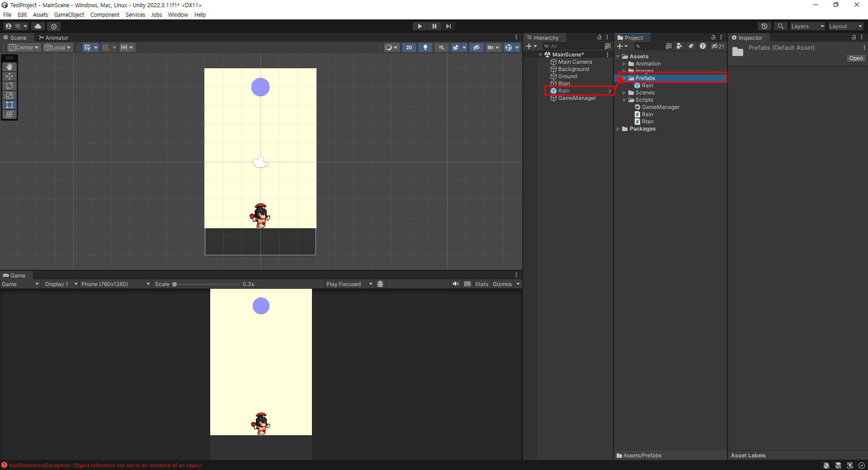Open Gizmos dropdown arrow in Game view
The image size is (868, 470).
pos(518,284)
